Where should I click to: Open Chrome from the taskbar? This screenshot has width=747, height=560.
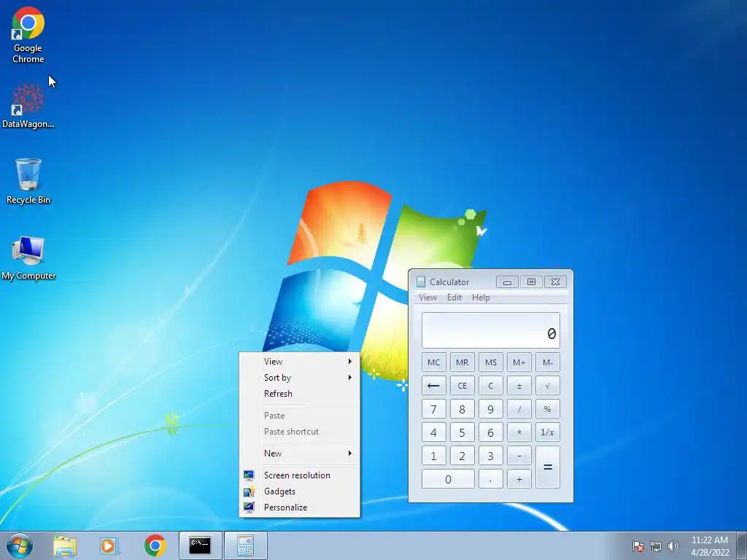pyautogui.click(x=155, y=545)
